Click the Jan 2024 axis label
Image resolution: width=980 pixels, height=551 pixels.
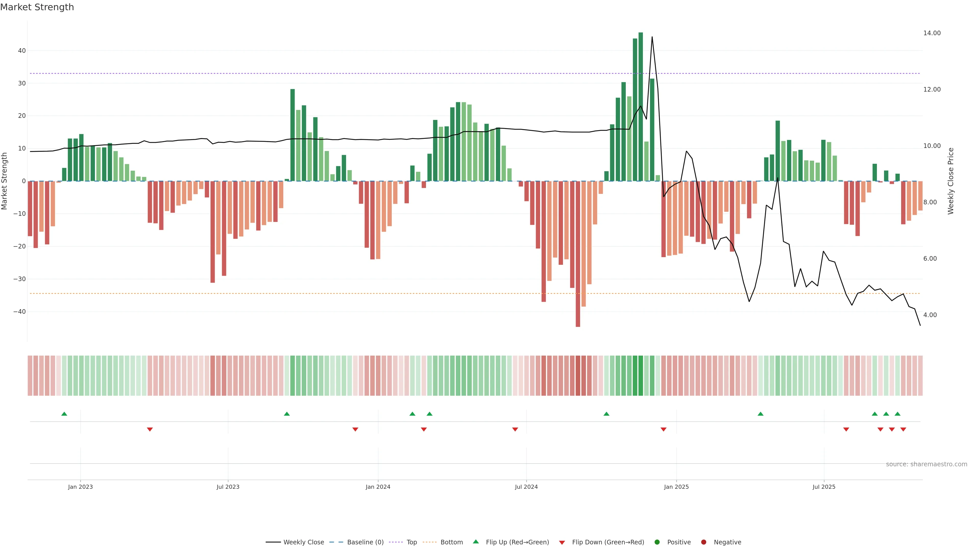378,487
